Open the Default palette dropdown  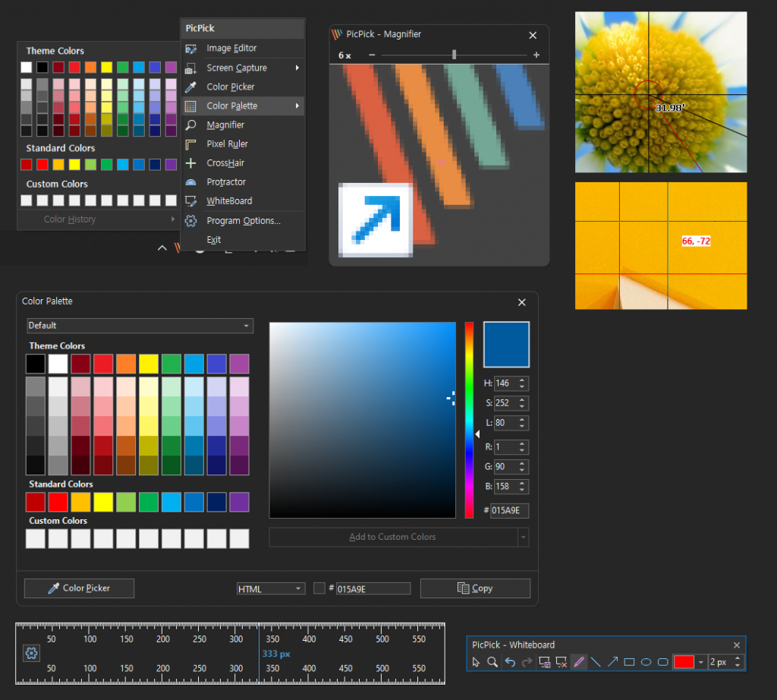click(x=140, y=326)
